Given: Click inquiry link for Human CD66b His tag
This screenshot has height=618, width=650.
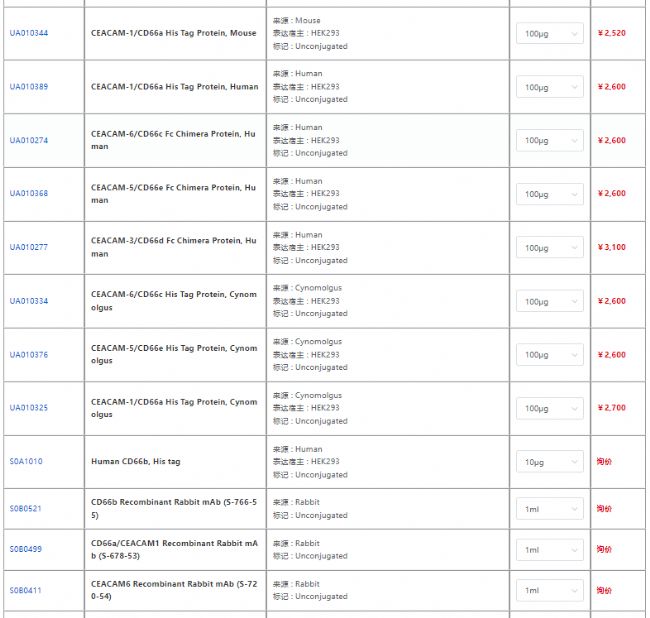Looking at the screenshot, I should tap(604, 462).
